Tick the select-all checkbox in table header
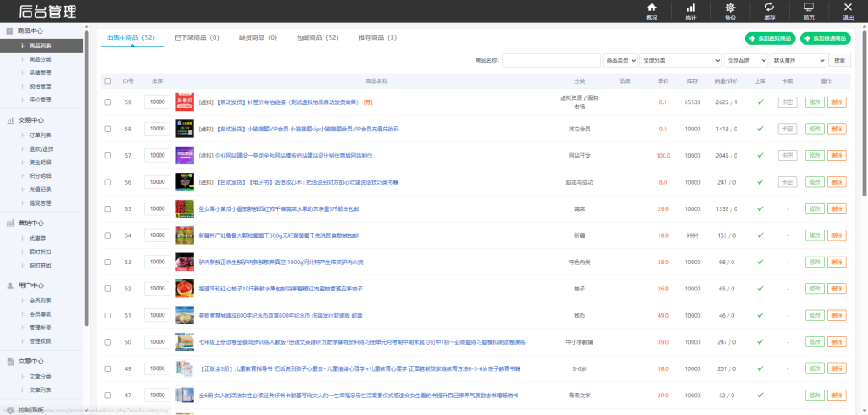Viewport: 868px width, 415px height. coord(108,81)
